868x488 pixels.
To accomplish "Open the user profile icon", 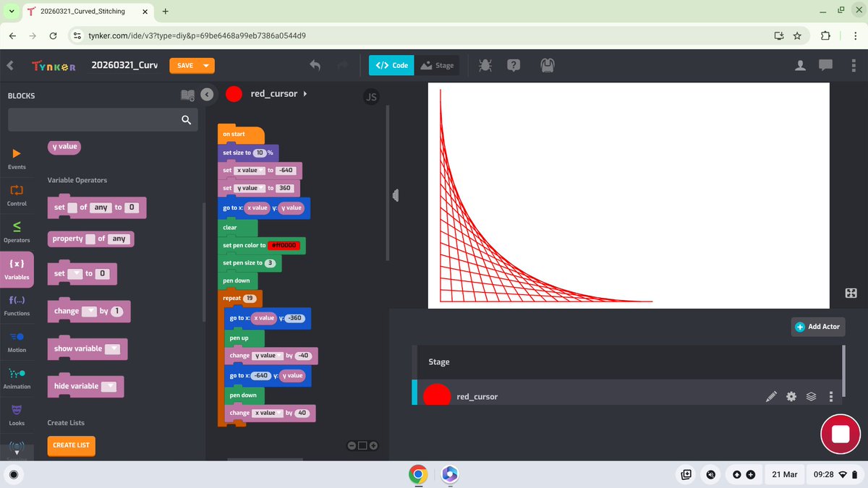I will tap(800, 65).
